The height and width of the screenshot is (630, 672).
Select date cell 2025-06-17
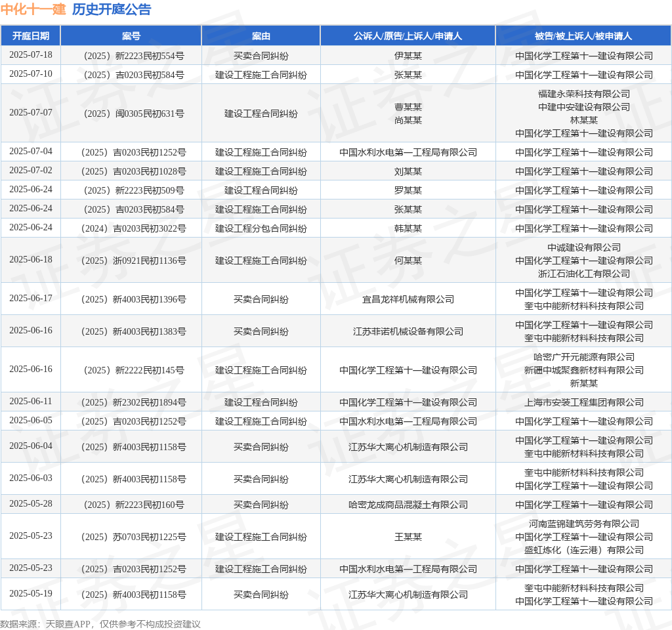click(x=31, y=299)
